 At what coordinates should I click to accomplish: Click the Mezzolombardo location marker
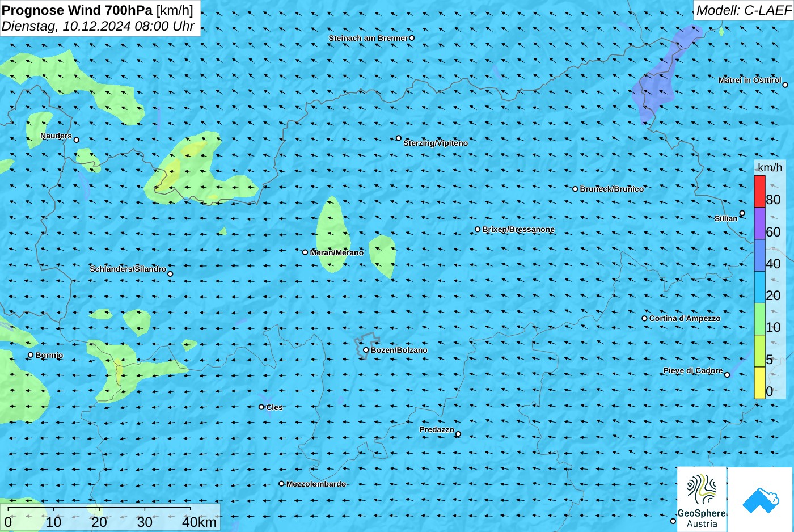pyautogui.click(x=281, y=484)
